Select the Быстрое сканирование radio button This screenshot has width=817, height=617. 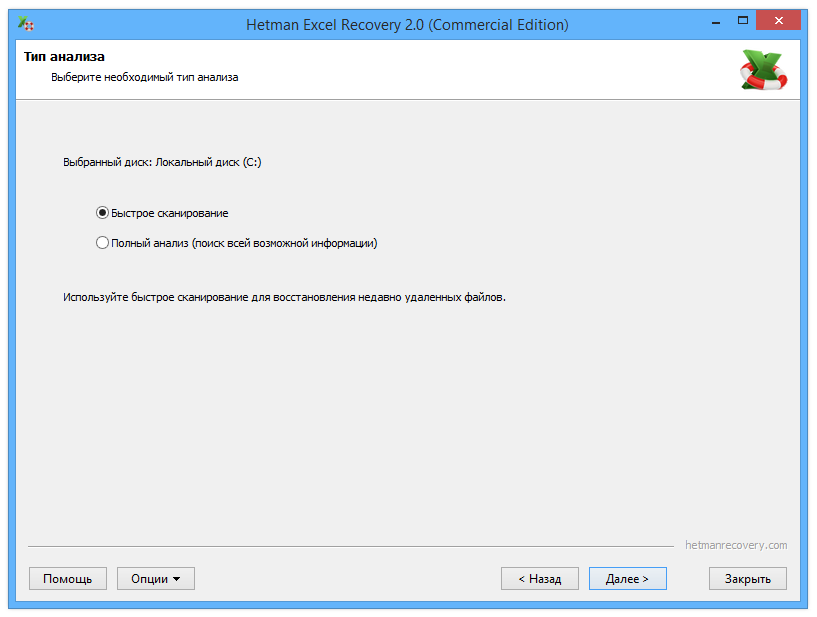click(101, 213)
